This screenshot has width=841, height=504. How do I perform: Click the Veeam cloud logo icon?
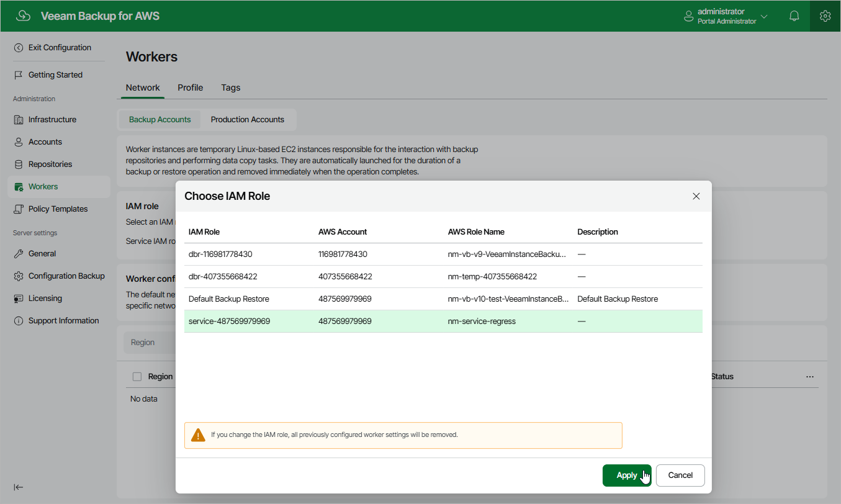click(23, 16)
